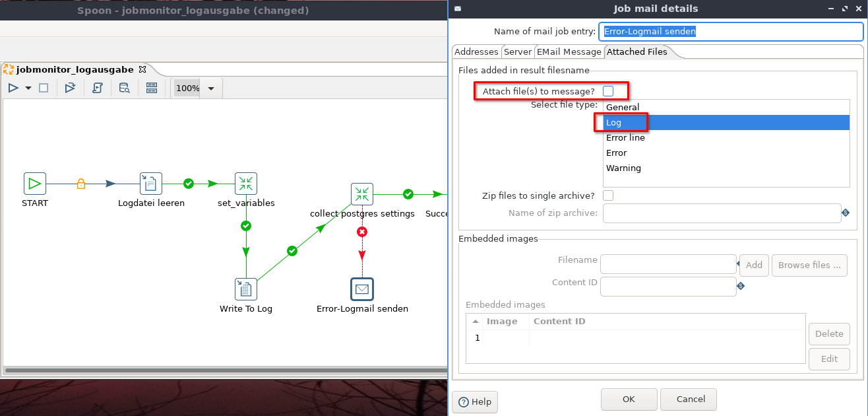Image resolution: width=868 pixels, height=416 pixels.
Task: Choose Error line in file type list
Action: [x=625, y=138]
